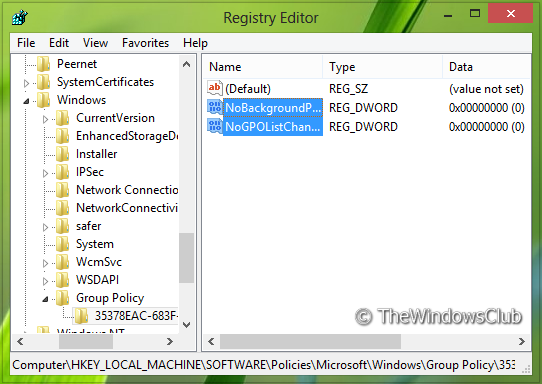The width and height of the screenshot is (542, 384).
Task: Click the tree pane vertical scrollbar thumb
Action: click(187, 258)
